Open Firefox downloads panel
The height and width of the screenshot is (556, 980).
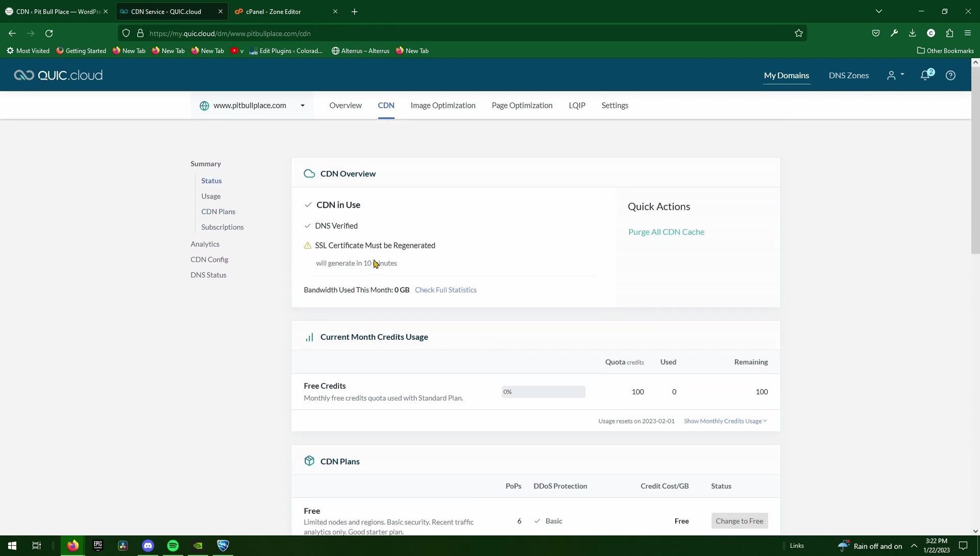913,33
